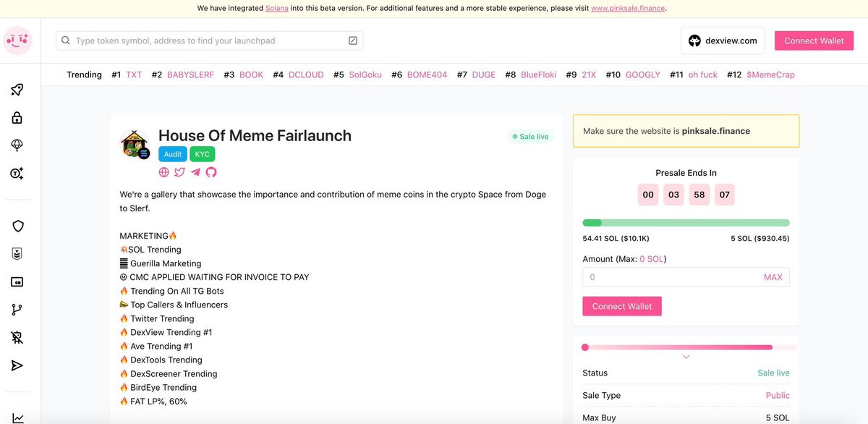Open the shield sidebar icon
The image size is (868, 424).
(18, 226)
